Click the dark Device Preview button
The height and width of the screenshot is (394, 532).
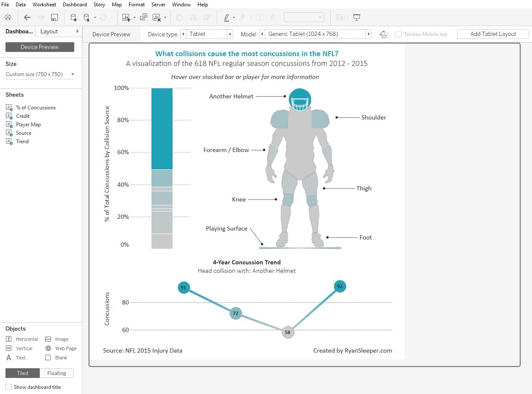click(x=40, y=47)
